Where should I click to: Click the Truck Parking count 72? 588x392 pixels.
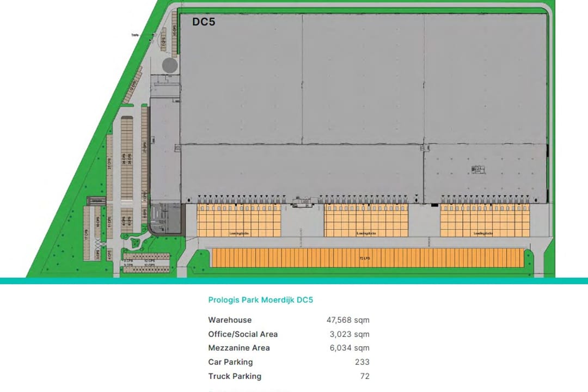tap(364, 376)
